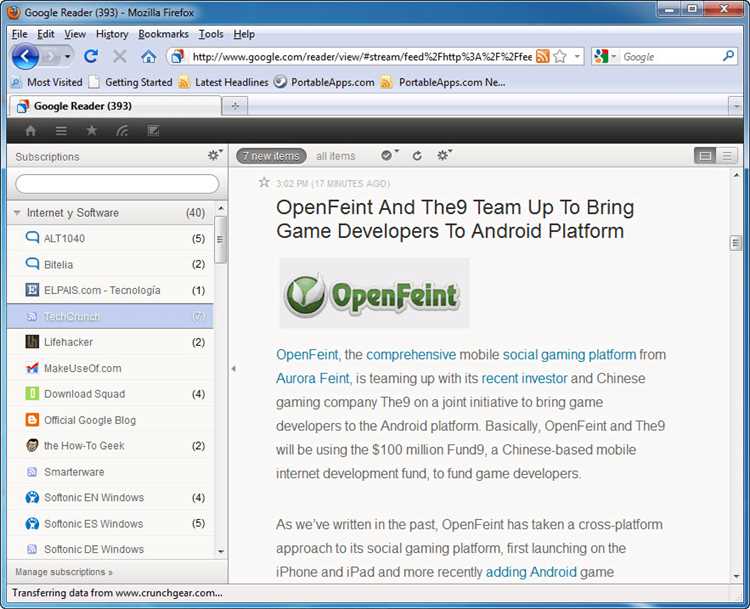Switch to expanded view
Viewport: 750px width, 609px height.
[x=705, y=156]
